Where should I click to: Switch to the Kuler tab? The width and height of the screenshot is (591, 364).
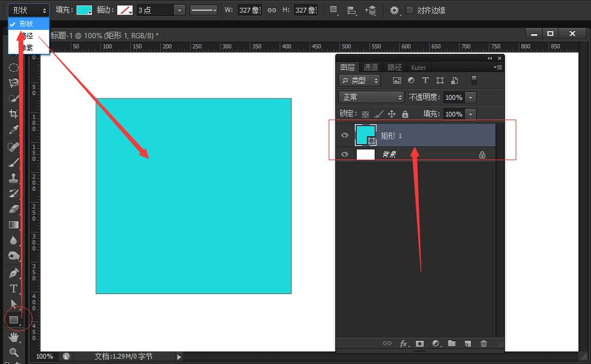pyautogui.click(x=418, y=67)
